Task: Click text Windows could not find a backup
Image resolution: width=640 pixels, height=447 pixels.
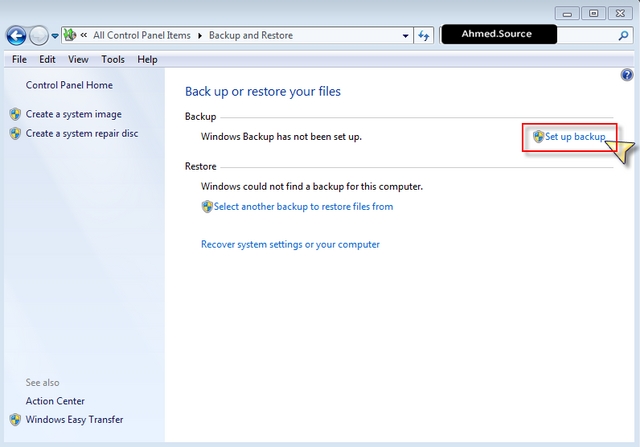Action: (312, 187)
